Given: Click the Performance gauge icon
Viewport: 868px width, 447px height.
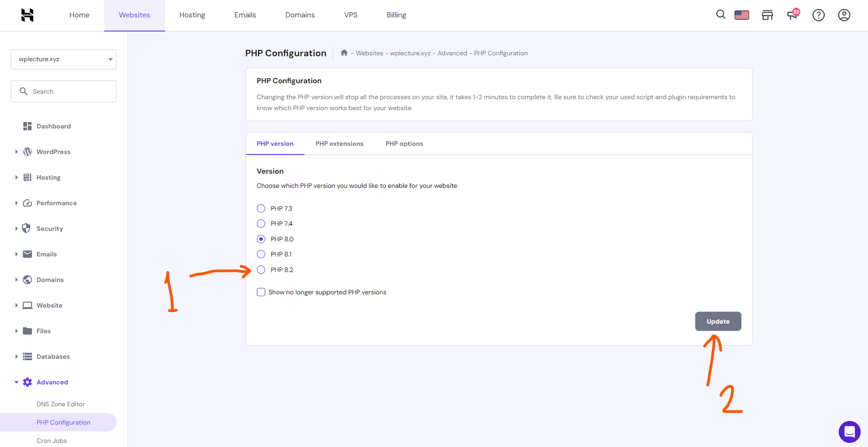Looking at the screenshot, I should pyautogui.click(x=27, y=203).
